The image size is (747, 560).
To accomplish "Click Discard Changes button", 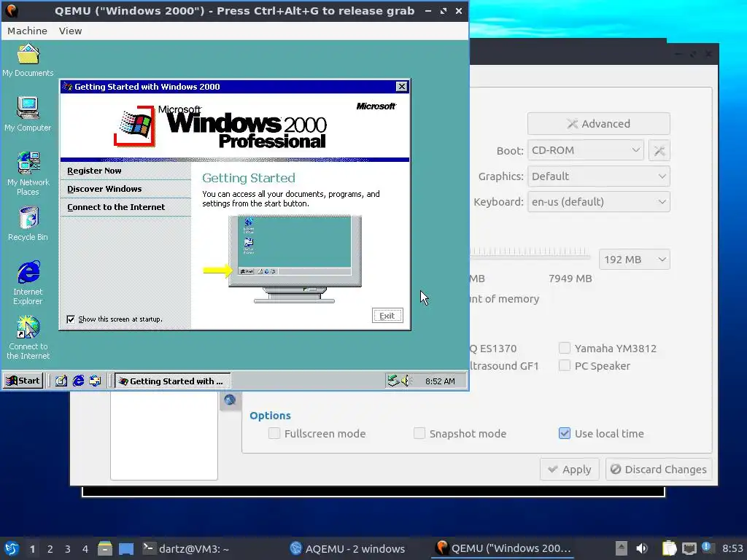I will coord(659,470).
